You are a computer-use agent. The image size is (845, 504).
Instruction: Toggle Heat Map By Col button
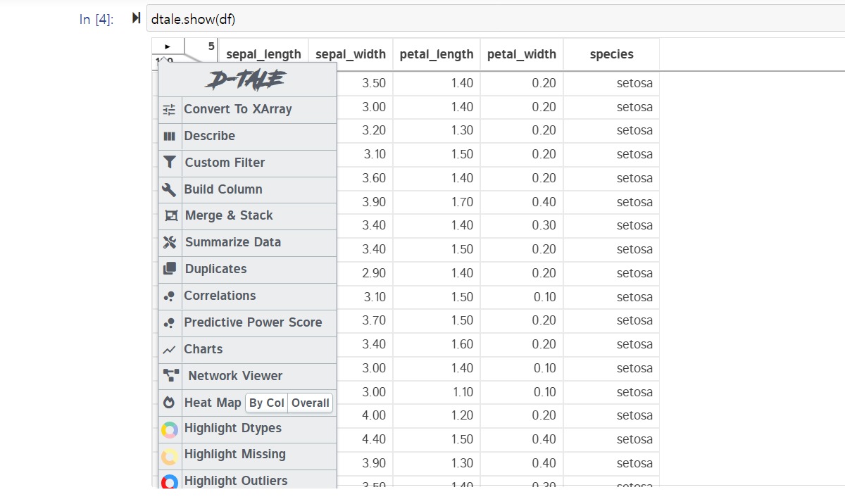tap(267, 403)
